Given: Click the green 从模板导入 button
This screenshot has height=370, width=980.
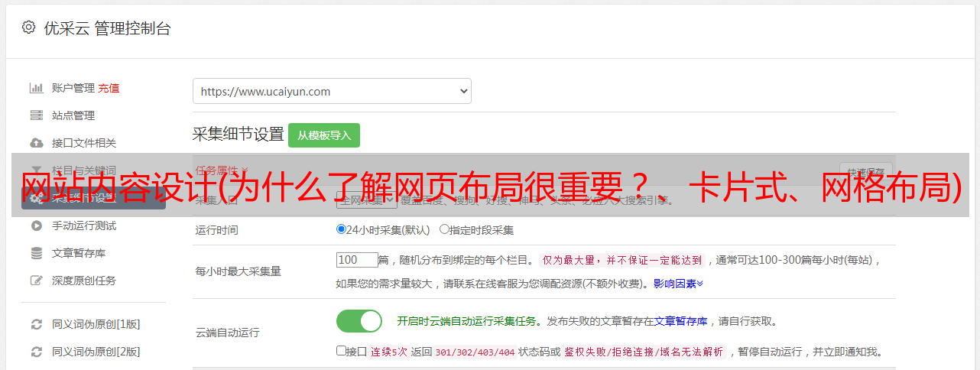Looking at the screenshot, I should [324, 135].
